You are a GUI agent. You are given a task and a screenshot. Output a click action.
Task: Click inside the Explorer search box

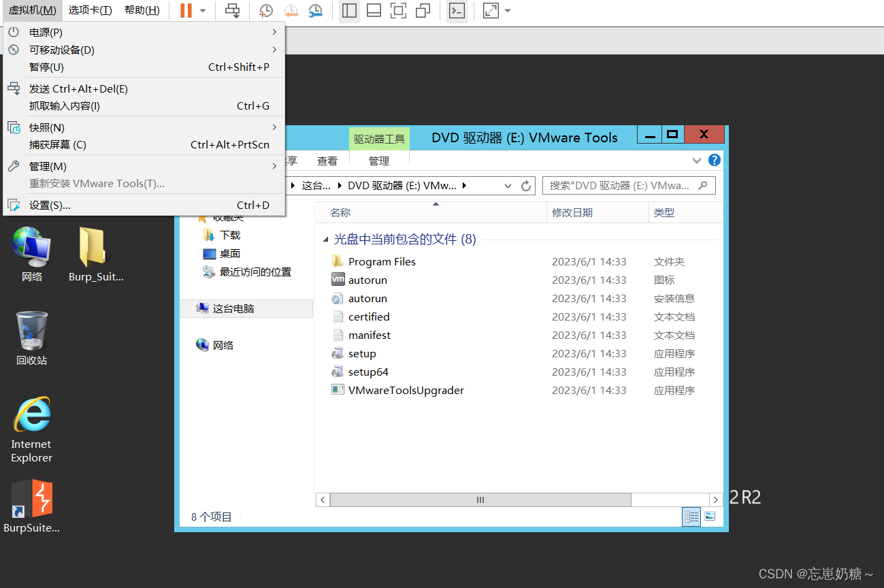click(x=626, y=185)
